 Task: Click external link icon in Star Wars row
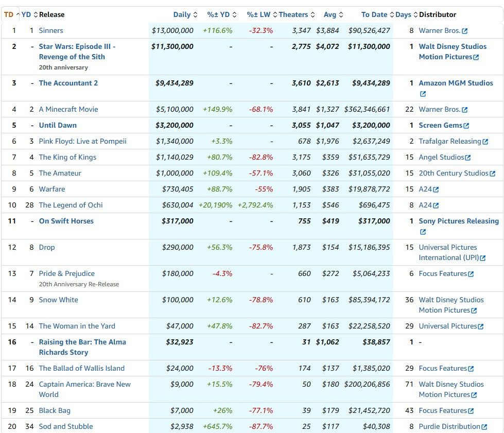[x=476, y=57]
